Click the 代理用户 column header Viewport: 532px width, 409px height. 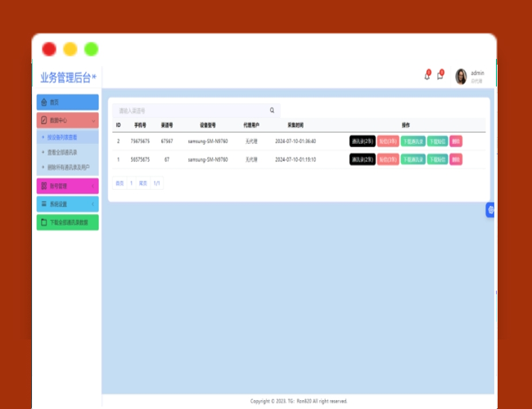point(251,125)
